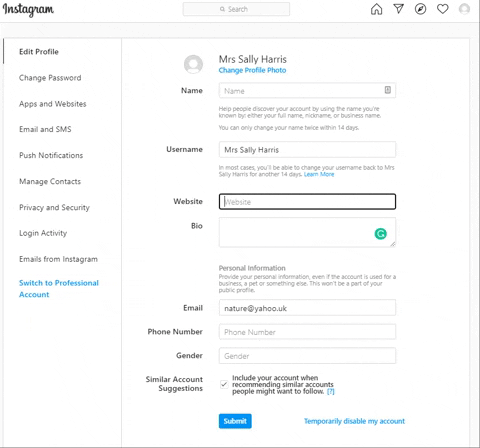The height and width of the screenshot is (448, 480).
Task: Open the similar accounts help [?] link
Action: click(x=330, y=391)
